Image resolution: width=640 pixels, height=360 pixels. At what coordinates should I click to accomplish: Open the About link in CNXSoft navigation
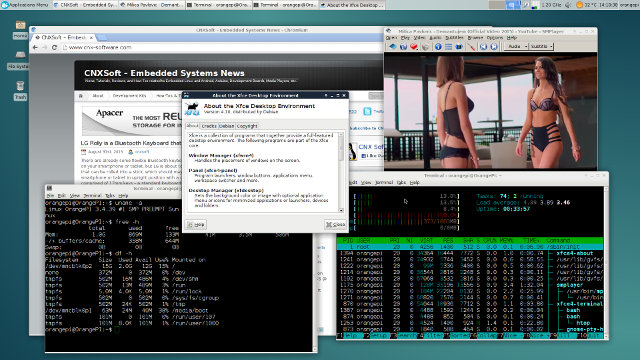point(98,96)
